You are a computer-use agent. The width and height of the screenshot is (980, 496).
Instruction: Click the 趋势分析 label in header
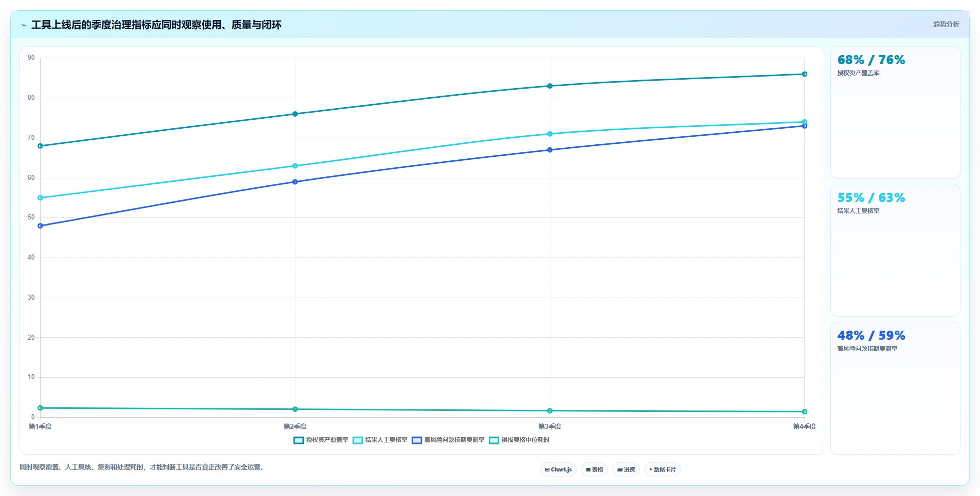pyautogui.click(x=946, y=24)
